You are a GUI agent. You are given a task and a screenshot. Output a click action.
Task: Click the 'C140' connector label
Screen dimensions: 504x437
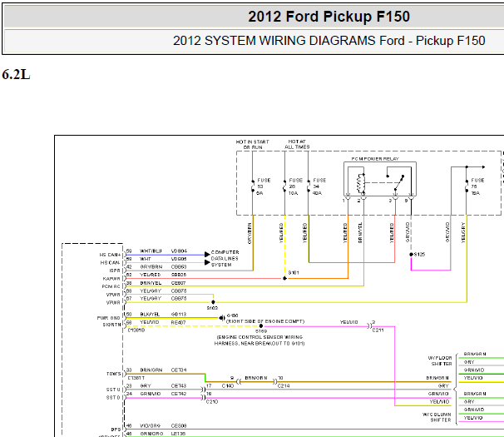tap(228, 386)
